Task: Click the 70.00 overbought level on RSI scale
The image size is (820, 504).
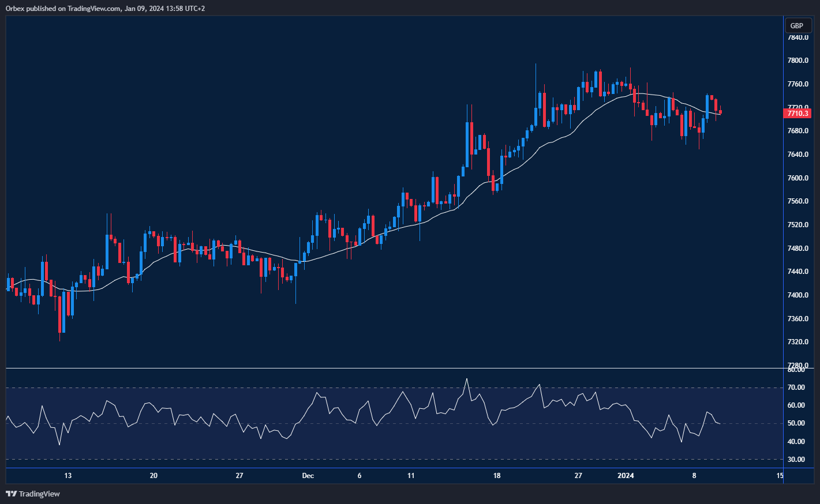Action: click(x=796, y=388)
